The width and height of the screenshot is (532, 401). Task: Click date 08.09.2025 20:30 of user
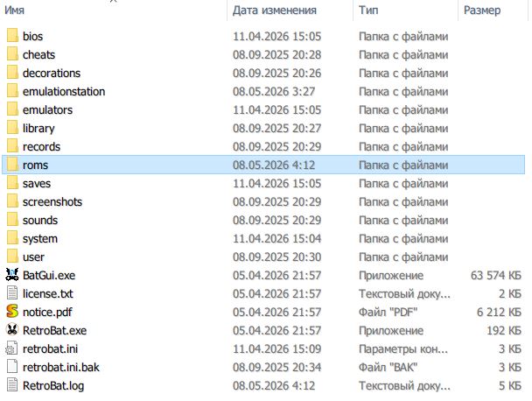tap(276, 257)
